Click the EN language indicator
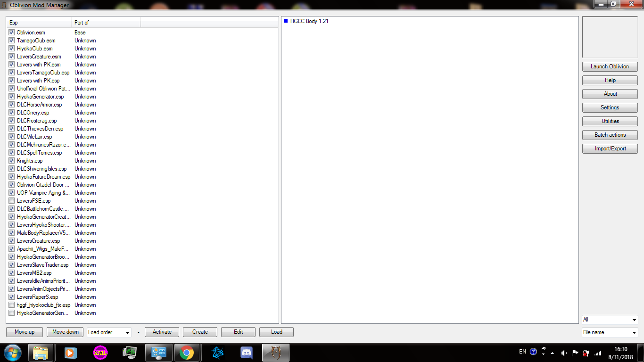Viewport: 644px width, 362px height. [x=522, y=352]
